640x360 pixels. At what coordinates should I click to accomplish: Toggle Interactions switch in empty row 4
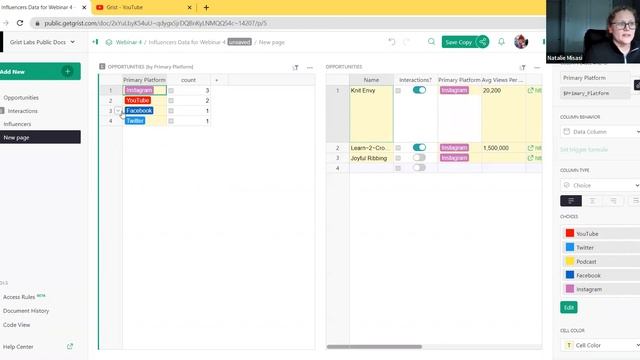(419, 167)
